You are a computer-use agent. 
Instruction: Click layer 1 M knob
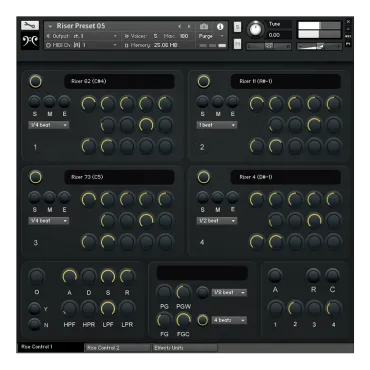click(49, 102)
